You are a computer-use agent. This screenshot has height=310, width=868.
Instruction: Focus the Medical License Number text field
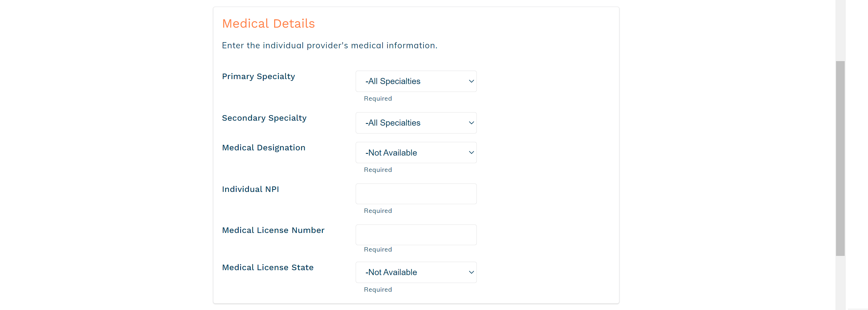tap(416, 235)
